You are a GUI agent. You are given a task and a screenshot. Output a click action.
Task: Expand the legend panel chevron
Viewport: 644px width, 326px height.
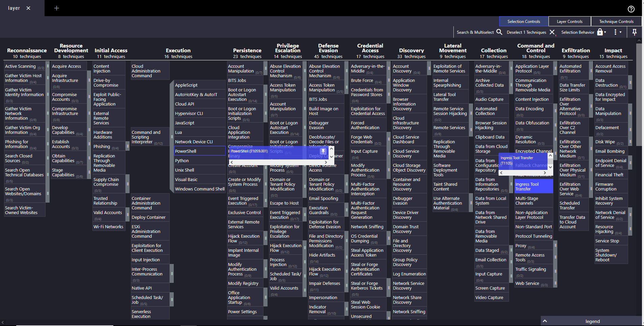point(544,321)
